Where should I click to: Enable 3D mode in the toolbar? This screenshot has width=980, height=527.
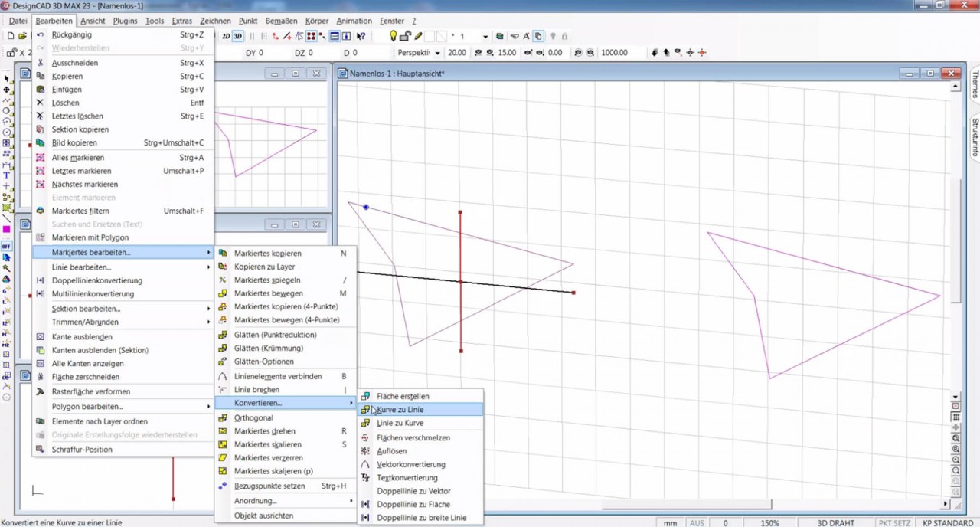tap(237, 35)
